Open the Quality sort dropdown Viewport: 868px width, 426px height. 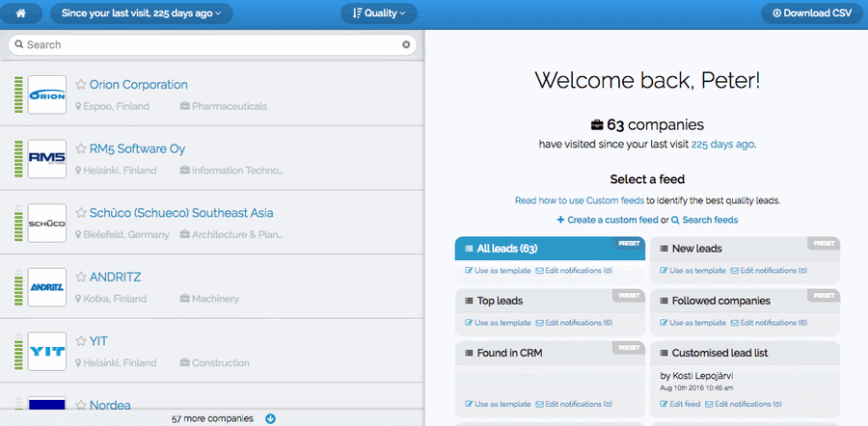click(379, 13)
